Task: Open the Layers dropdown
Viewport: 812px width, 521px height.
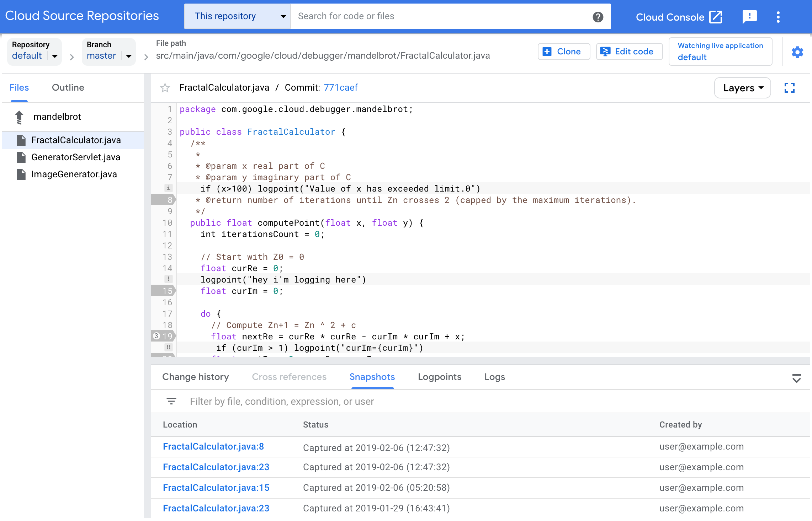Action: pyautogui.click(x=742, y=88)
